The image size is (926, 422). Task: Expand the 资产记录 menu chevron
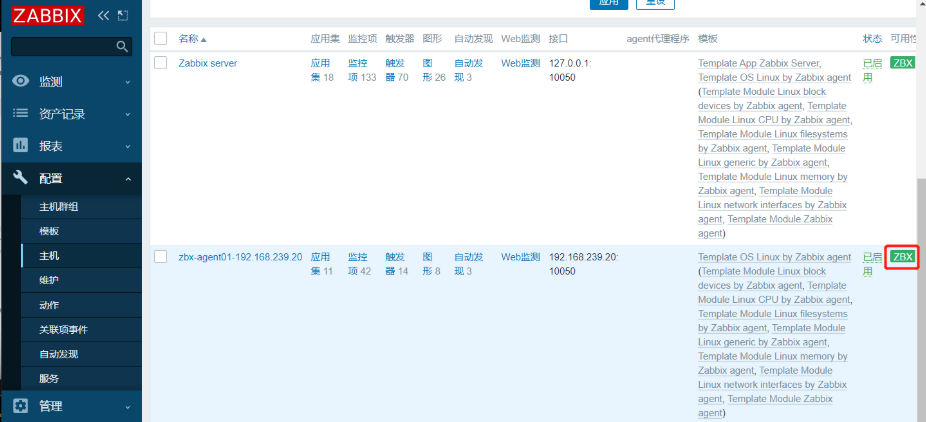click(x=128, y=114)
